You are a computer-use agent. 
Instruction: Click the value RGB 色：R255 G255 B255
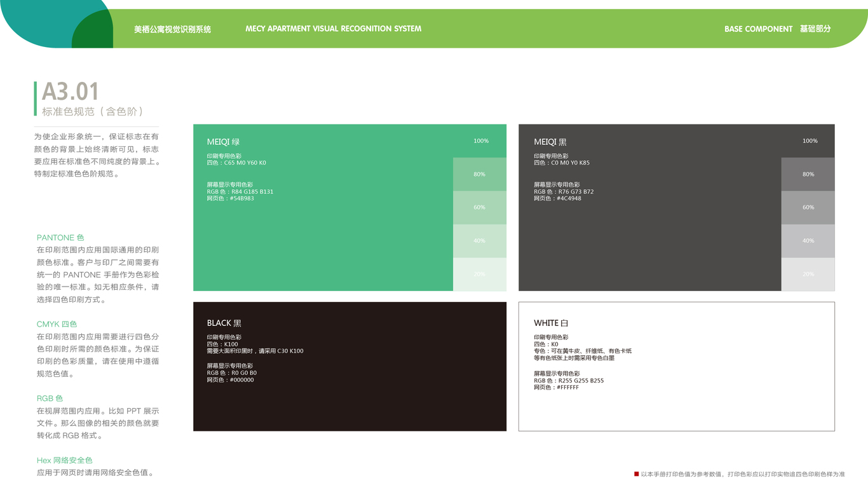point(569,381)
